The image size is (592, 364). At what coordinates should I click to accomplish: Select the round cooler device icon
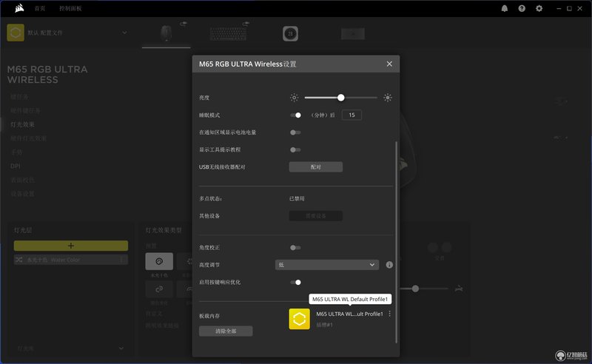(290, 33)
